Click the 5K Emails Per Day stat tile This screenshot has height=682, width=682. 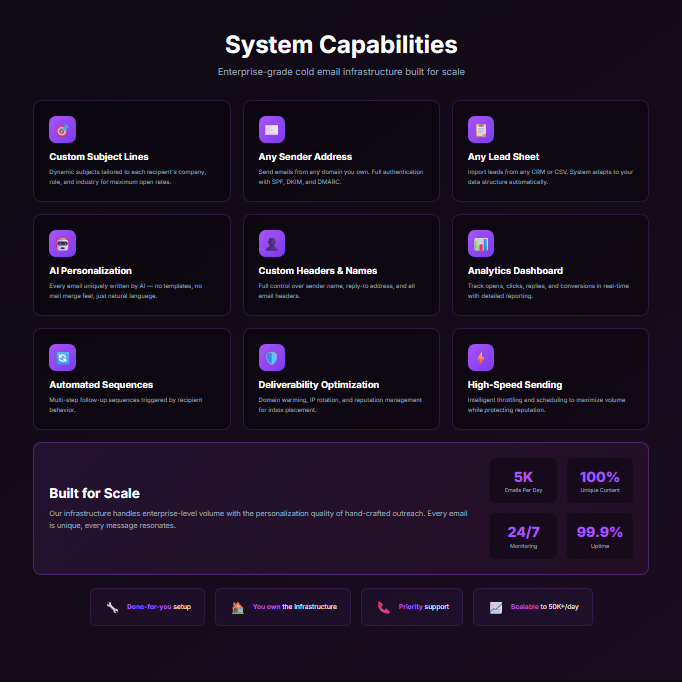pos(523,481)
